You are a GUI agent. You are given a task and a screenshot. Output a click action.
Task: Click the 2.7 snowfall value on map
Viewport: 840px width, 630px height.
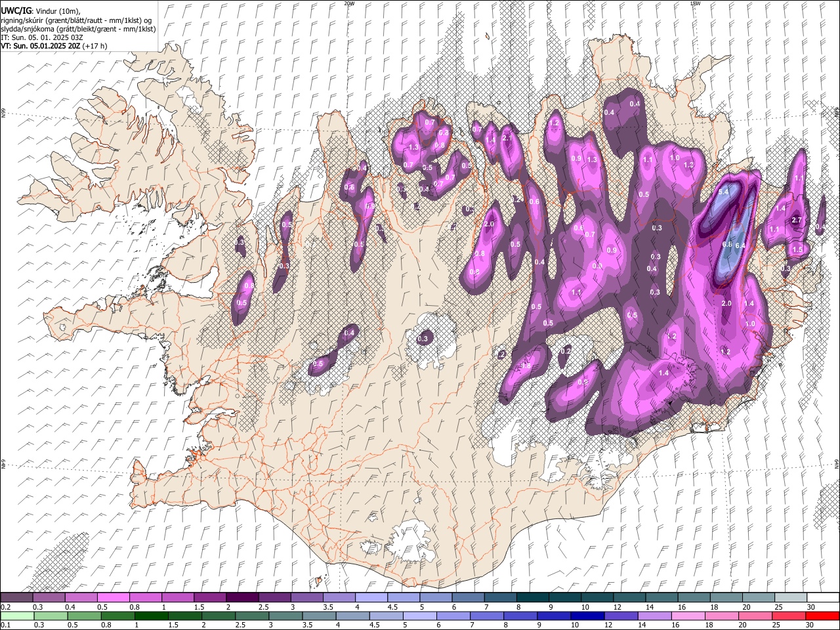[x=797, y=220]
